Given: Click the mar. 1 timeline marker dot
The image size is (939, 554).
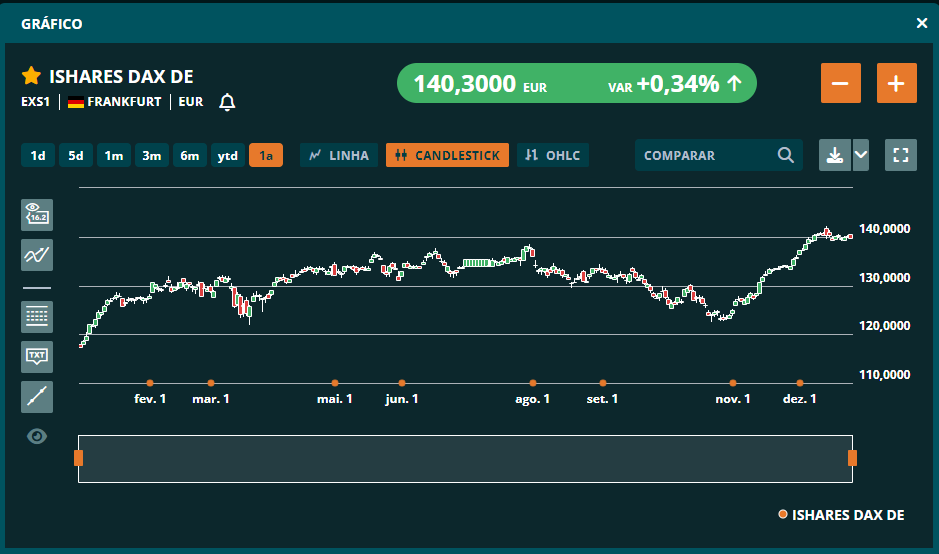Looking at the screenshot, I should click(211, 383).
